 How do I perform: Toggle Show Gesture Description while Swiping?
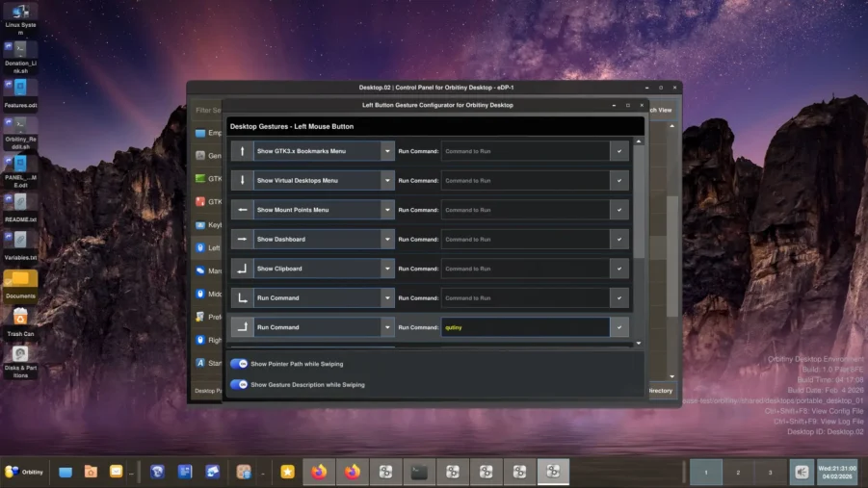(x=239, y=384)
